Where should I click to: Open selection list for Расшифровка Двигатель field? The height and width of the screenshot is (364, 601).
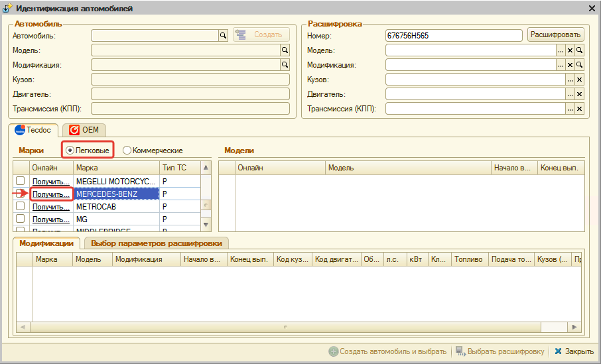[x=570, y=94]
